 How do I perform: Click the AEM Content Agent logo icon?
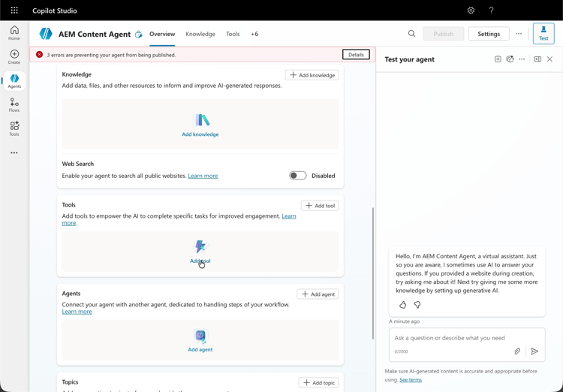point(46,34)
